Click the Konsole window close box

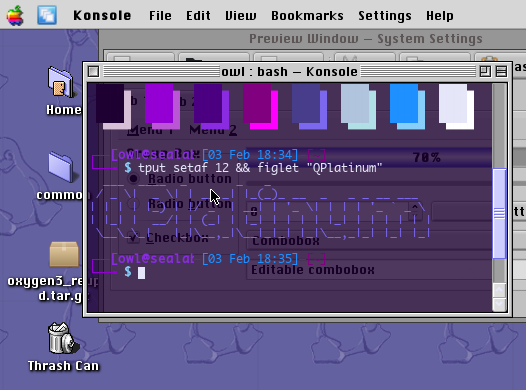tap(93, 71)
